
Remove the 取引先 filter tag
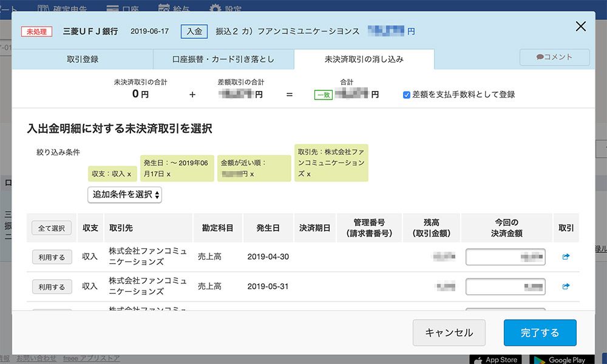[308, 174]
